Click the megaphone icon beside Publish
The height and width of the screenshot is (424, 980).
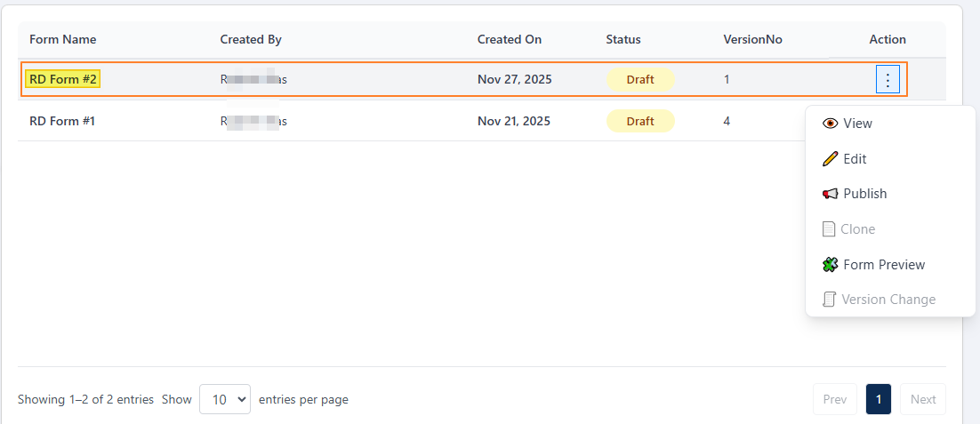(x=830, y=194)
